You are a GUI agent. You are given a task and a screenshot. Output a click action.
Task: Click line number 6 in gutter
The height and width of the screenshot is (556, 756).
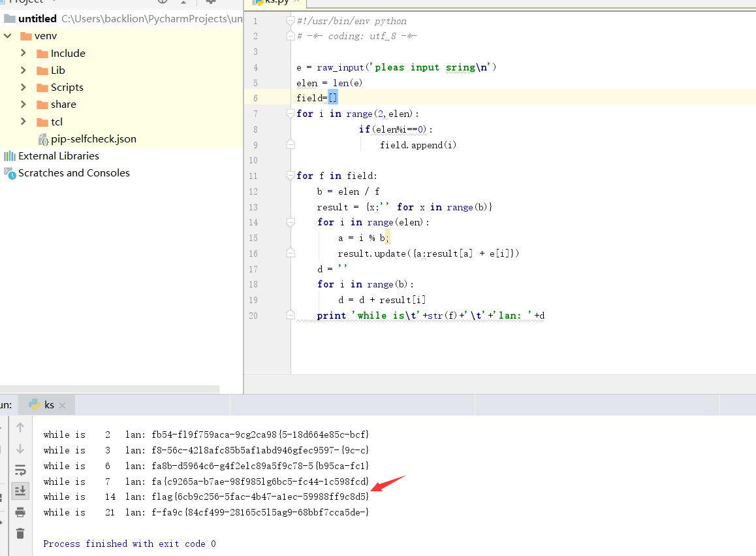255,98
